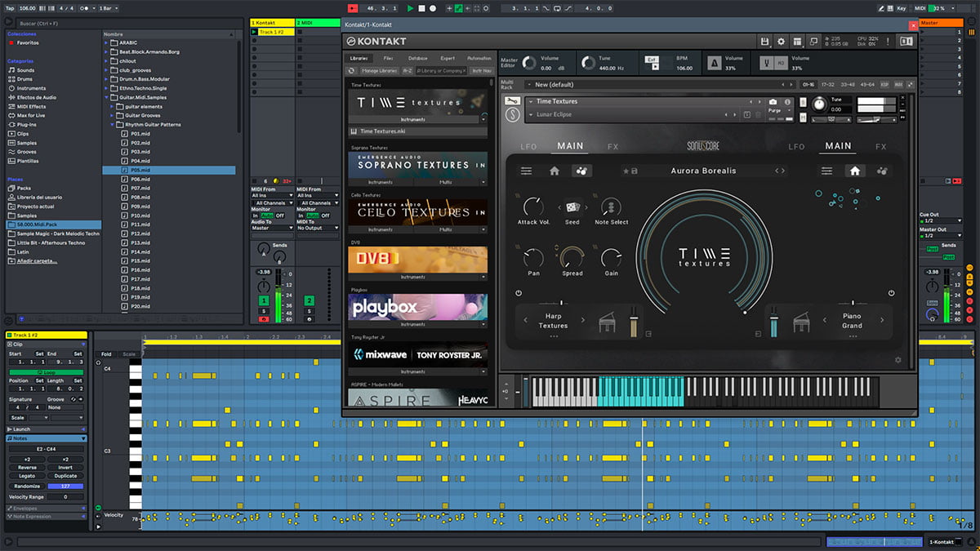Click the Legato button
The width and height of the screenshot is (980, 551).
pos(28,476)
